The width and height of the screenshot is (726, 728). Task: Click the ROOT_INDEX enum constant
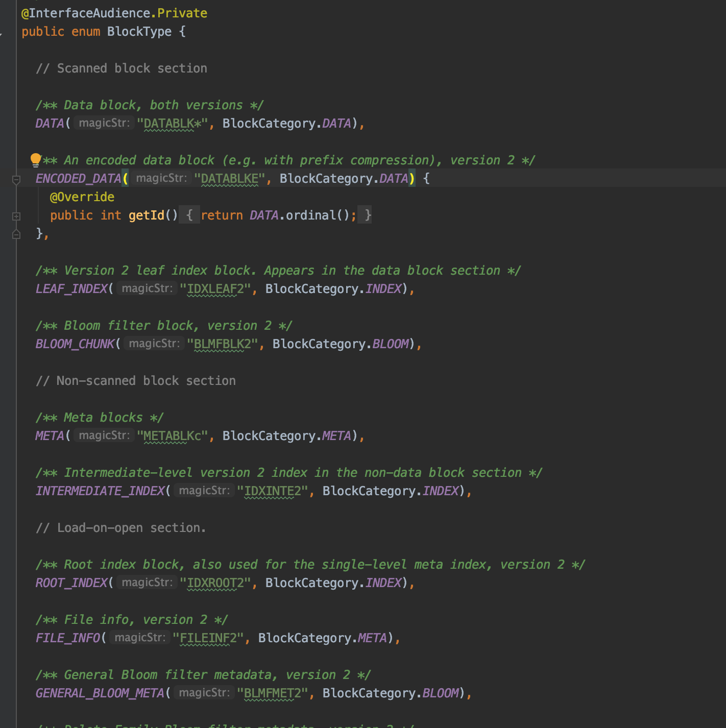pos(71,583)
